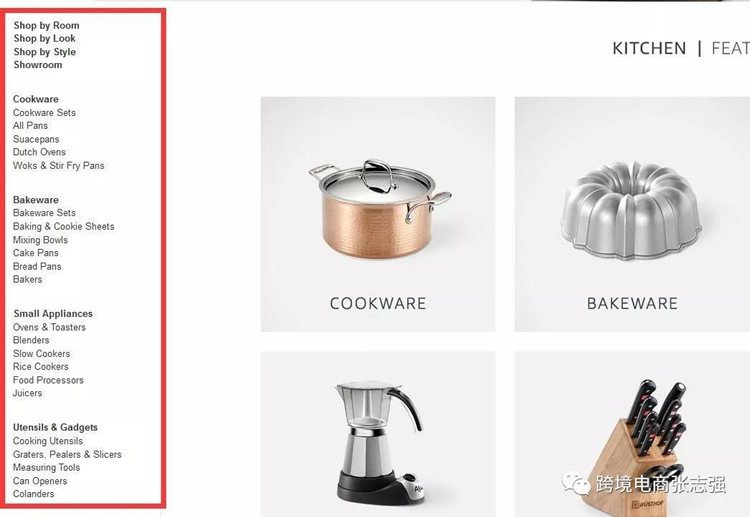The image size is (750, 517).
Task: Browse Slow Cookers link
Action: pyautogui.click(x=41, y=353)
